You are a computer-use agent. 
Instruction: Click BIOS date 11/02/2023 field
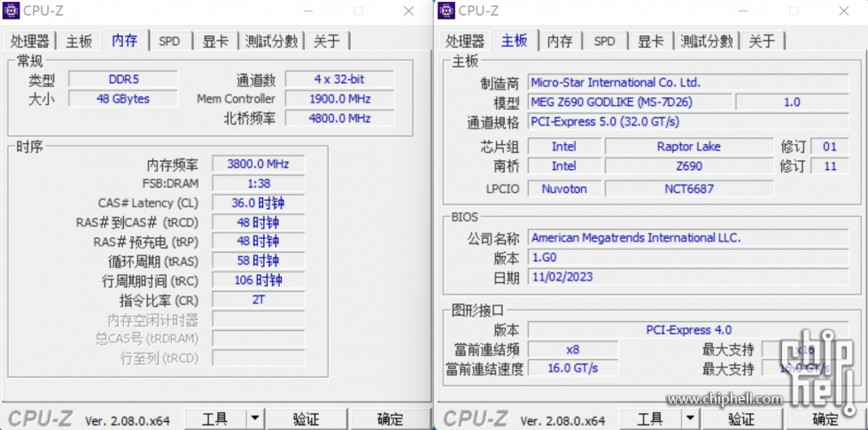coord(688,276)
